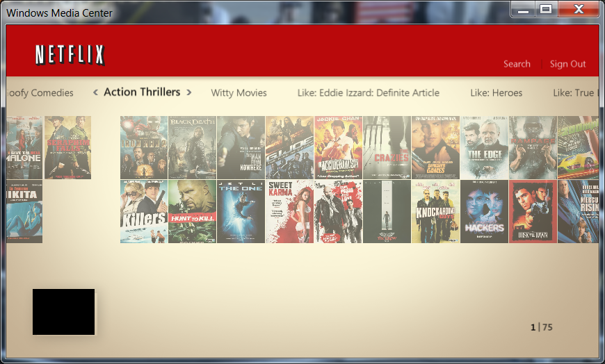Open The Crow movie poster
This screenshot has width=605, height=364.
click(x=387, y=211)
